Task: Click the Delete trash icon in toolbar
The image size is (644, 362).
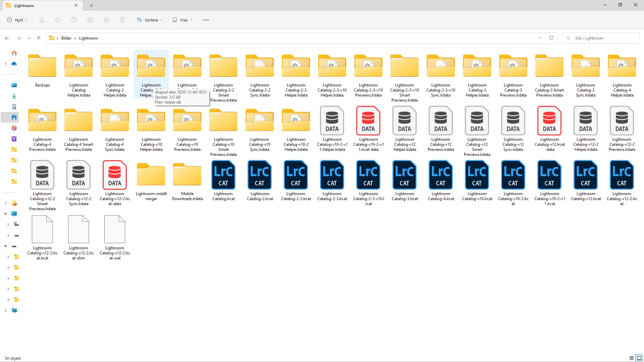Action: tap(122, 20)
